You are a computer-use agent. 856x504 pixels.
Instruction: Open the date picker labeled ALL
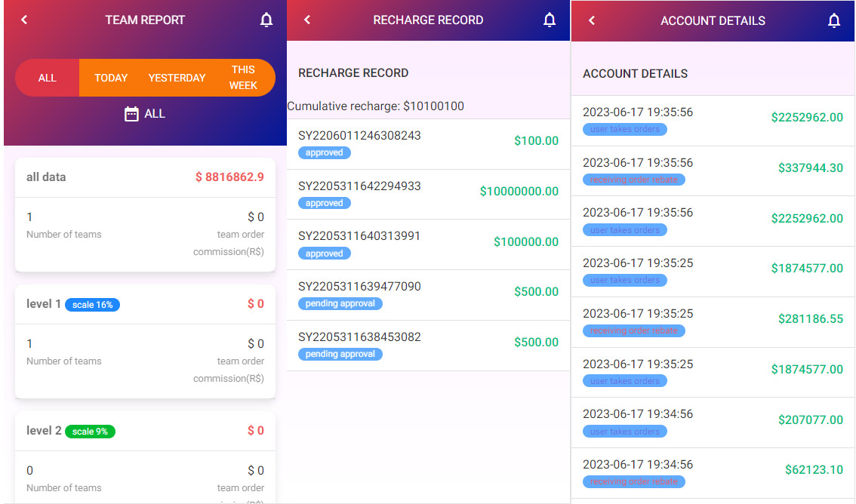point(154,114)
